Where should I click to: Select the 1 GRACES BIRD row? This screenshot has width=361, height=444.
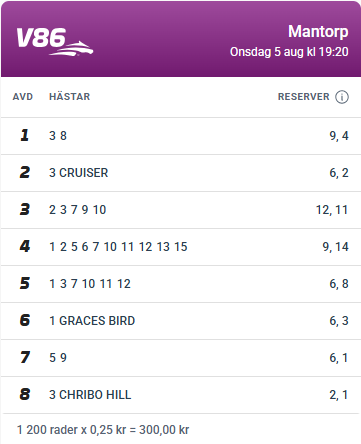[x=181, y=321]
